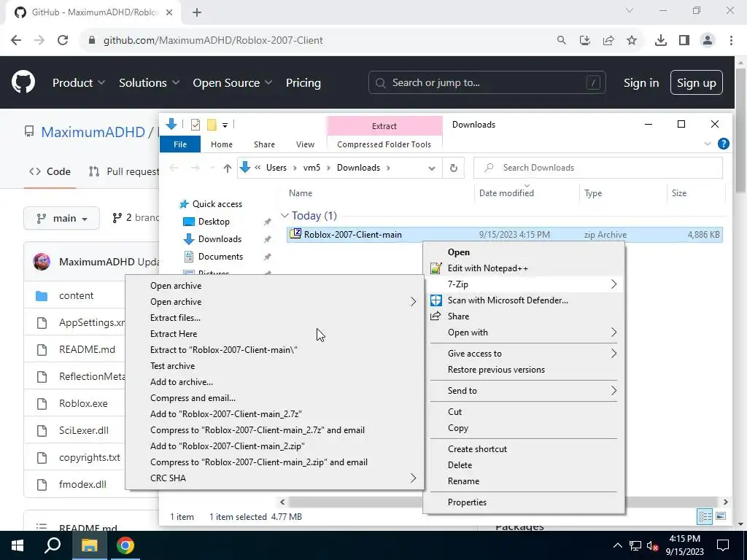Image resolution: width=747 pixels, height=560 pixels.
Task: Click share page icon in address bar
Action: pyautogui.click(x=608, y=41)
